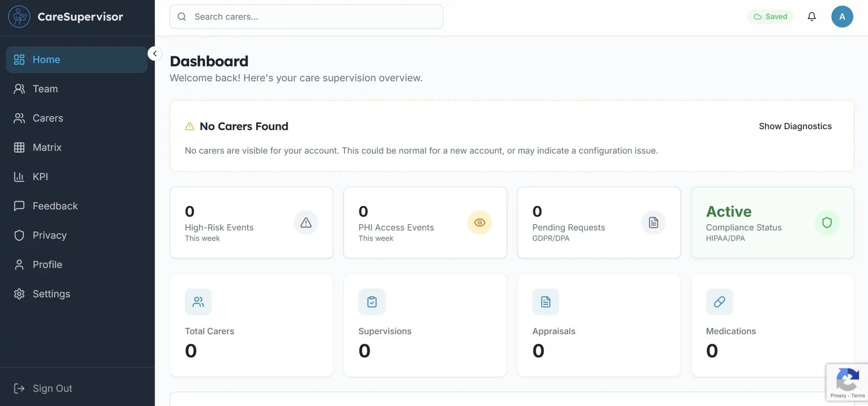The height and width of the screenshot is (406, 868).
Task: Click the Home grid icon
Action: tap(19, 60)
